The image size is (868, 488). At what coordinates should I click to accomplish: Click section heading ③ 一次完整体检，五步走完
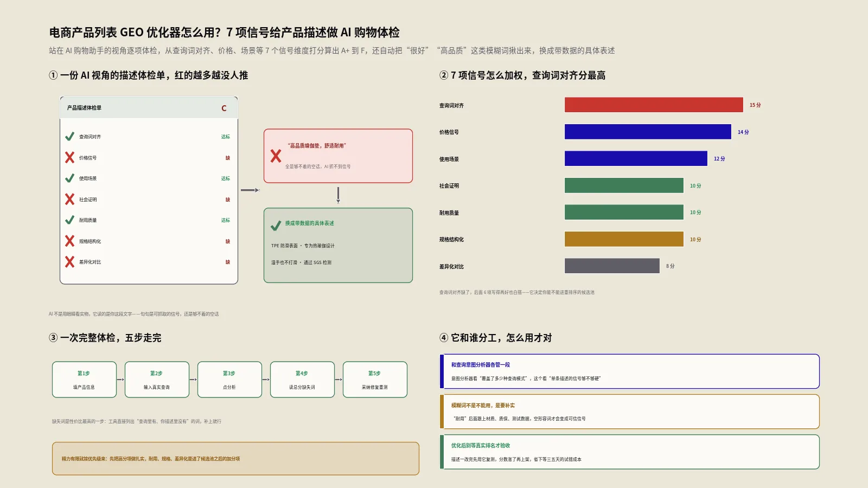tap(105, 338)
